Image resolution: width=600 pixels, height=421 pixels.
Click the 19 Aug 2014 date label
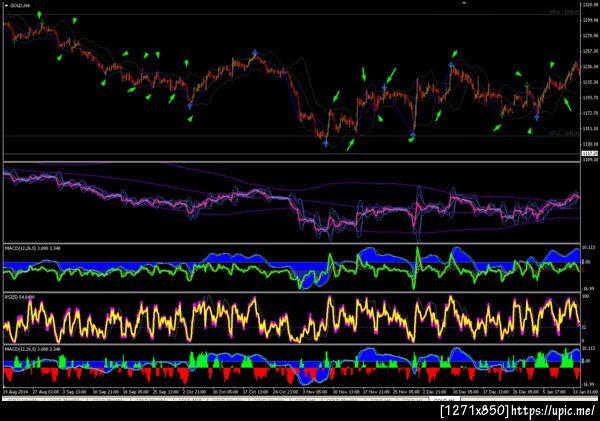point(16,392)
